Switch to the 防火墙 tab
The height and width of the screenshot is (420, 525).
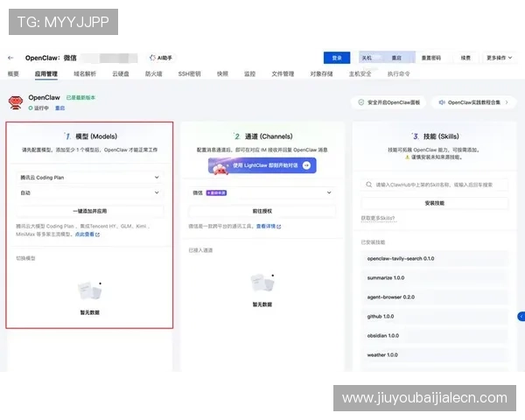[154, 74]
